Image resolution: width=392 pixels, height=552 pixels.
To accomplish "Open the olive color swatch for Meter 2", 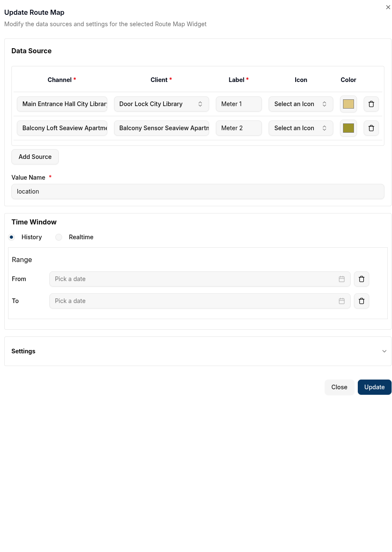I will (348, 128).
